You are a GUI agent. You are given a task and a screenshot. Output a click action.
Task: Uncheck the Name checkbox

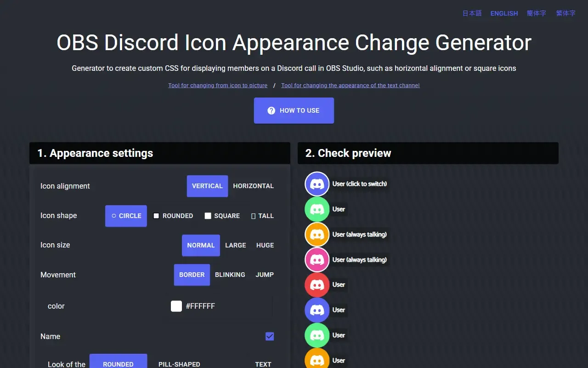[270, 336]
